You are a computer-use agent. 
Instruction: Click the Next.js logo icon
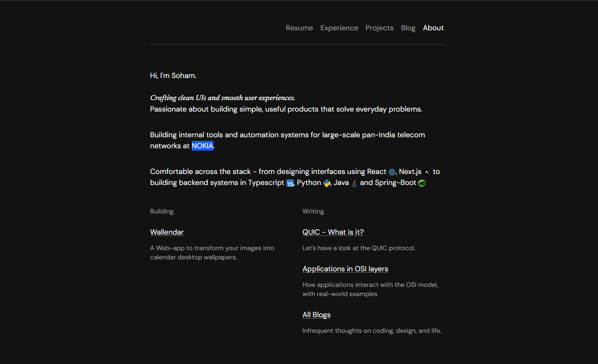tap(427, 172)
